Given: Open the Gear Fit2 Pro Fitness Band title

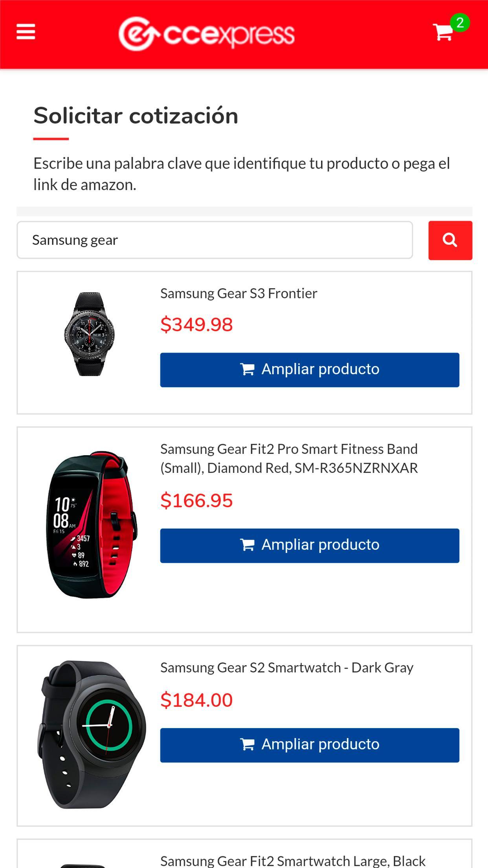Looking at the screenshot, I should (289, 458).
